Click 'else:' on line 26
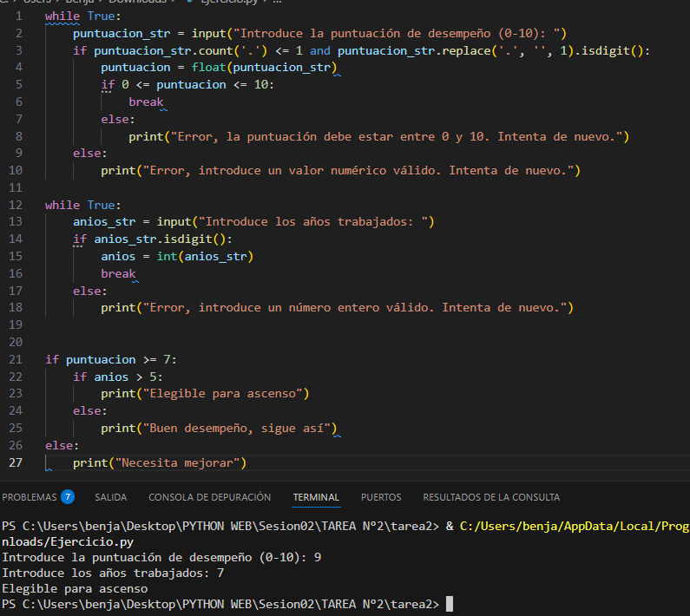This screenshot has width=690, height=616. [62, 445]
